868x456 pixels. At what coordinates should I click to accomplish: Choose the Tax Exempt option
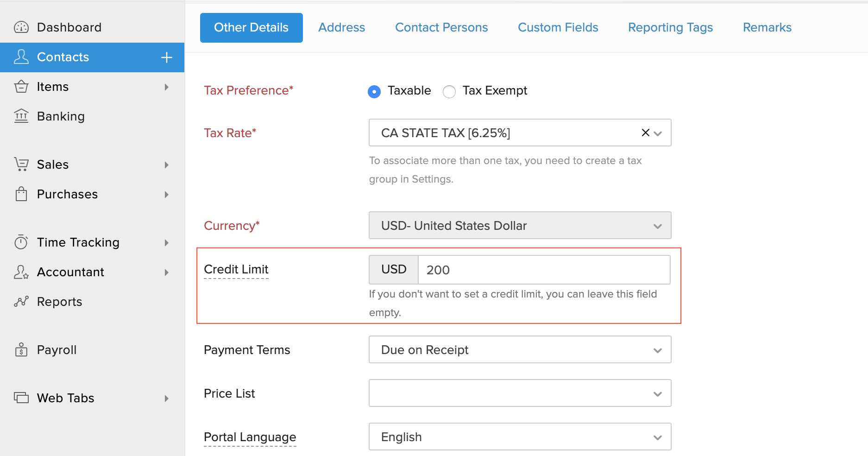pos(449,91)
